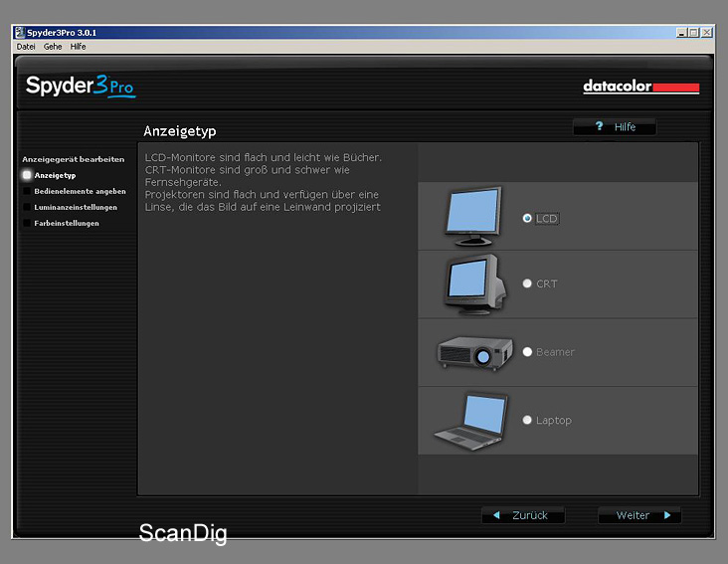Click the Anzeigetyp page heading
728x564 pixels.
click(180, 131)
